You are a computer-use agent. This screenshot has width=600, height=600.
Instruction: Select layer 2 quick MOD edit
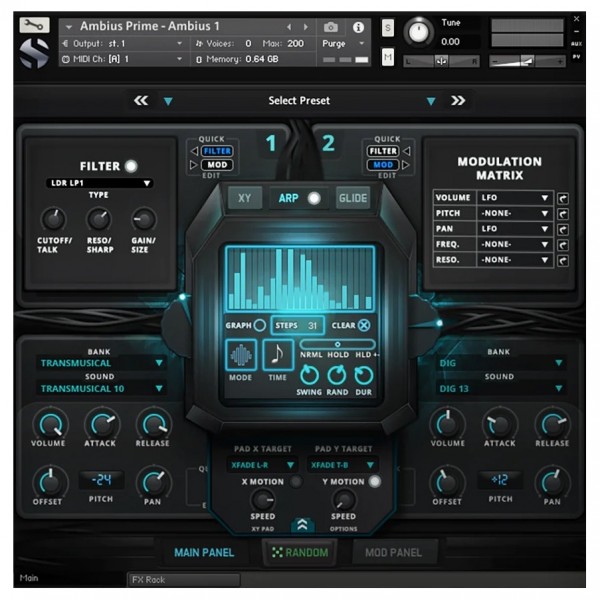383,165
